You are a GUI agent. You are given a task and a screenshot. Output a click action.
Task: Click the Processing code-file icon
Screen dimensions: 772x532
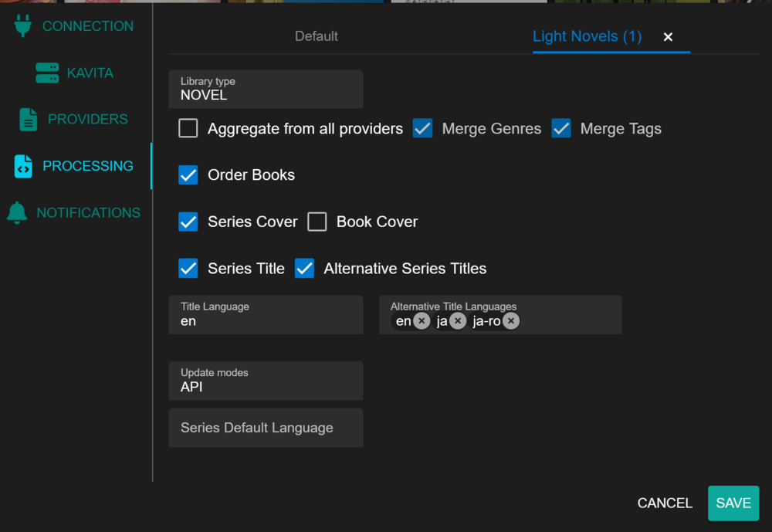coord(23,166)
